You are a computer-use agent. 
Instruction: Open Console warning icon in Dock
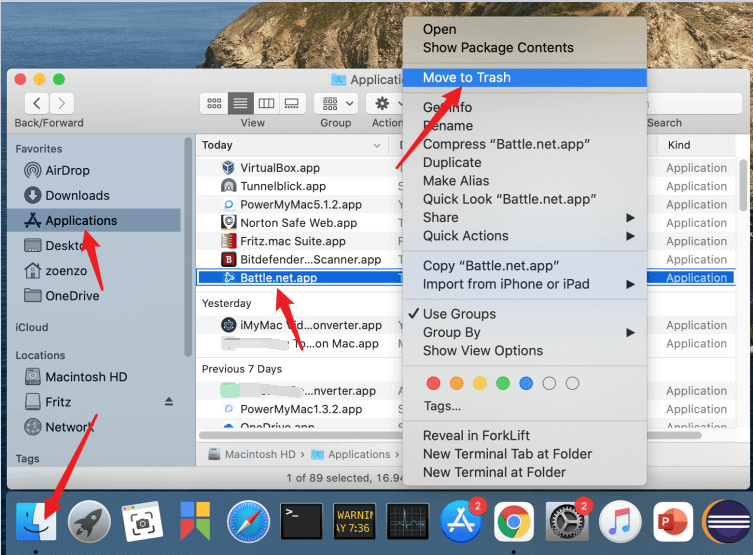pyautogui.click(x=354, y=521)
